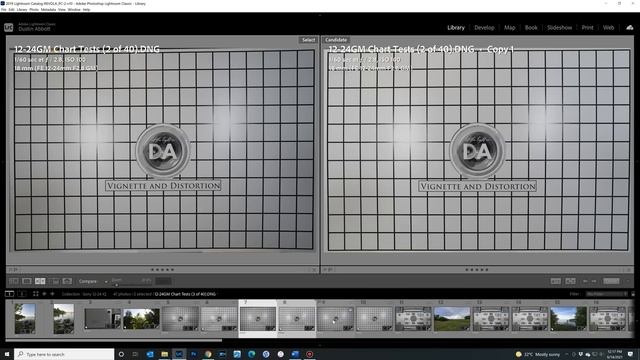Switch to the Print module
640x360 pixels.
[x=587, y=27]
